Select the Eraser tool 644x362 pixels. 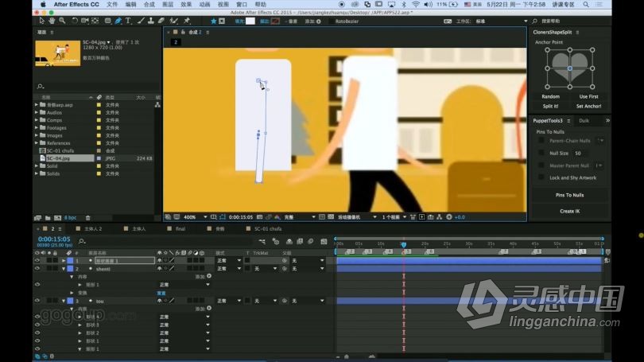161,21
